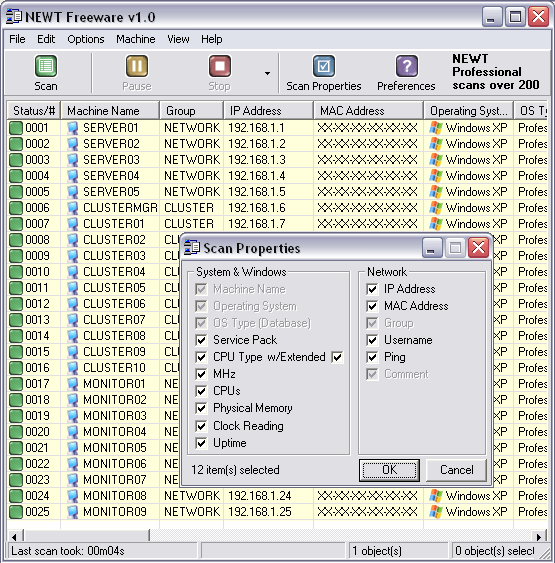Viewport: 555px width, 563px height.
Task: Uncheck the Physical Memory checkbox
Action: 201,408
